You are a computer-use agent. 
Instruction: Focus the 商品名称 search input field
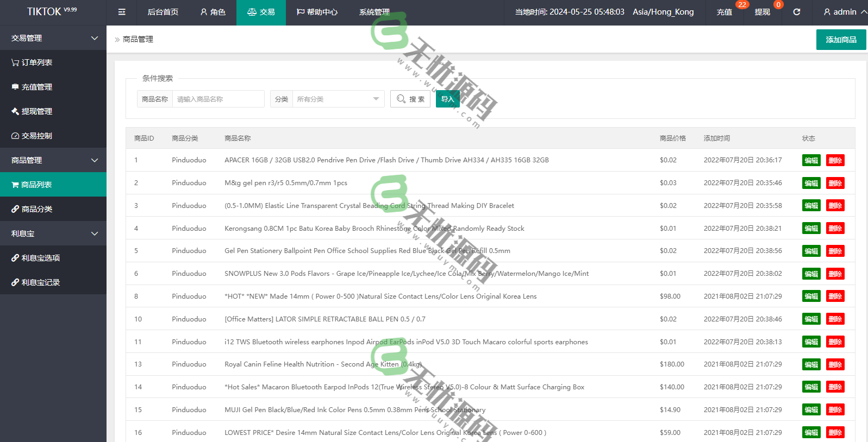[x=218, y=99]
